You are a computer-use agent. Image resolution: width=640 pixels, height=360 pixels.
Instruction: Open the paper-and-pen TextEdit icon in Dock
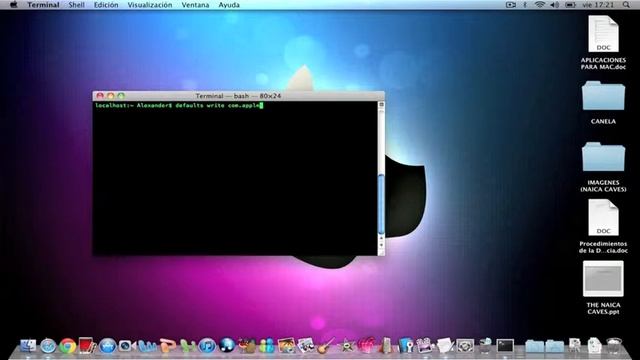click(x=445, y=345)
